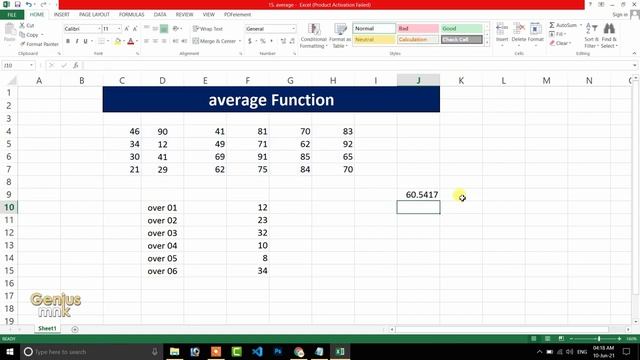The image size is (640, 360).
Task: Switch to the DATA tab
Action: pyautogui.click(x=160, y=15)
